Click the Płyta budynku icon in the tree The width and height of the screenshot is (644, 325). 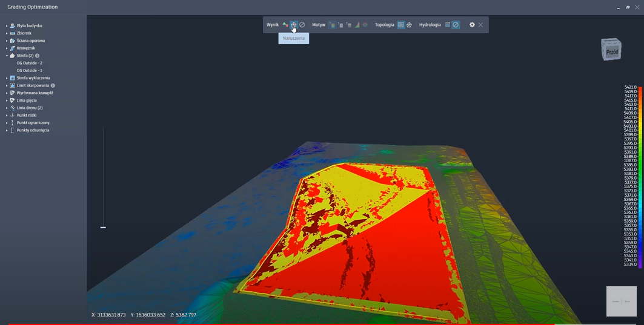12,26
